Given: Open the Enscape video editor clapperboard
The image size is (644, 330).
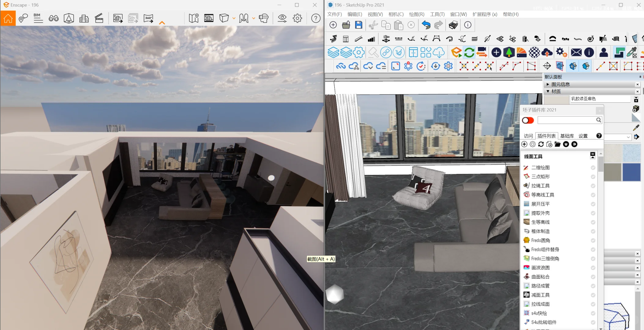Looking at the screenshot, I should click(x=99, y=18).
